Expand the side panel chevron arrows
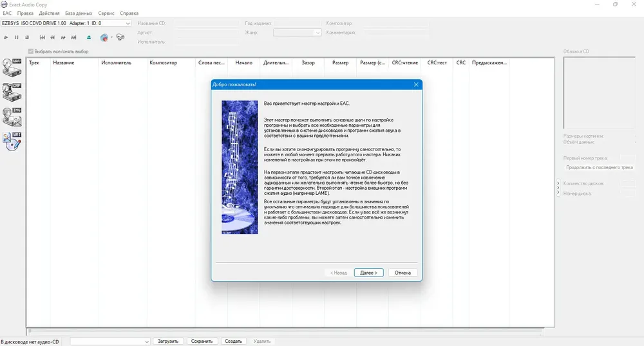 (x=558, y=188)
